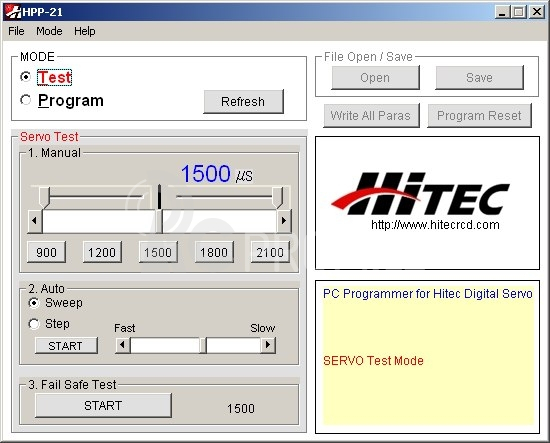
Task: Click the Program Reset button
Action: [479, 115]
